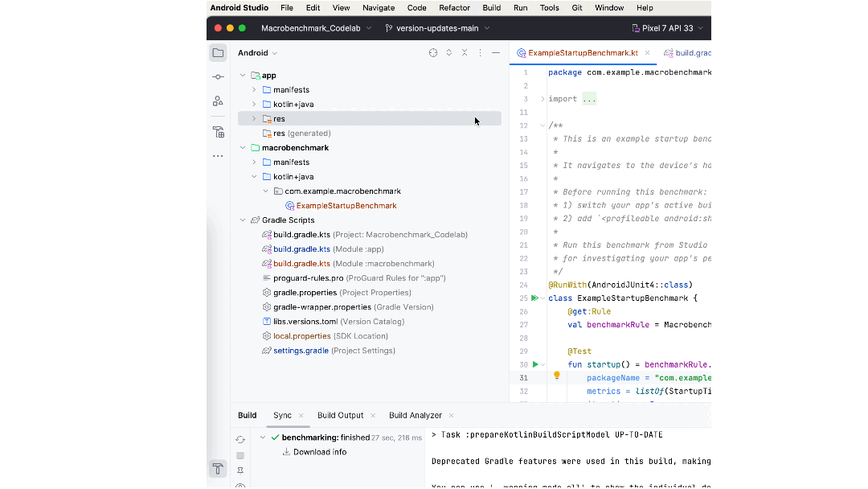This screenshot has width=868, height=489.
Task: Collapse the Gradle Scripts tree node
Action: pyautogui.click(x=243, y=220)
